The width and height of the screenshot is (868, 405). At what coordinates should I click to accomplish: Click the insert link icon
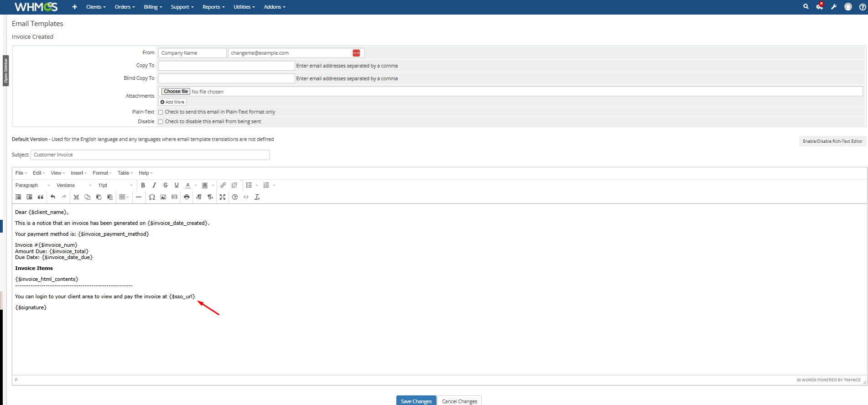point(223,185)
